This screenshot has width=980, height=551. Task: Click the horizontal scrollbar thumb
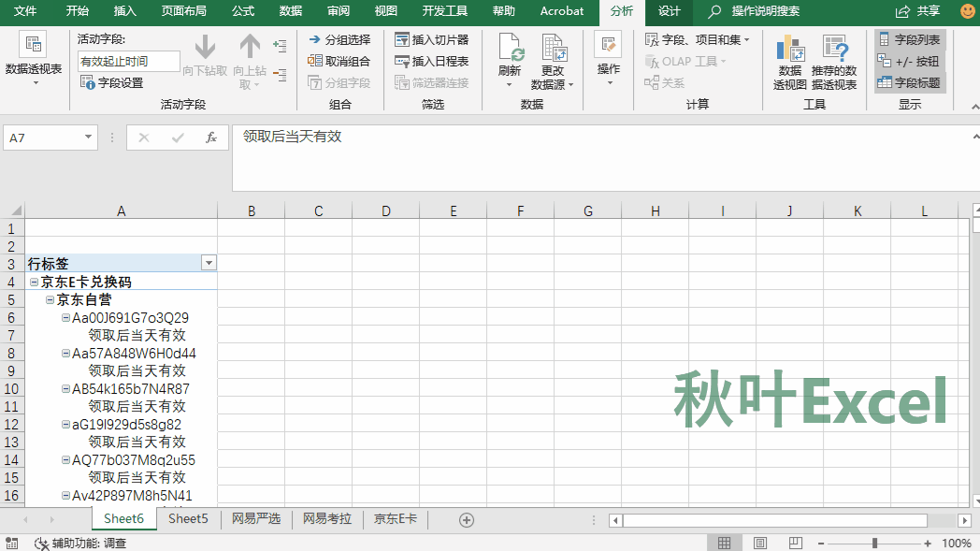pyautogui.click(x=775, y=520)
